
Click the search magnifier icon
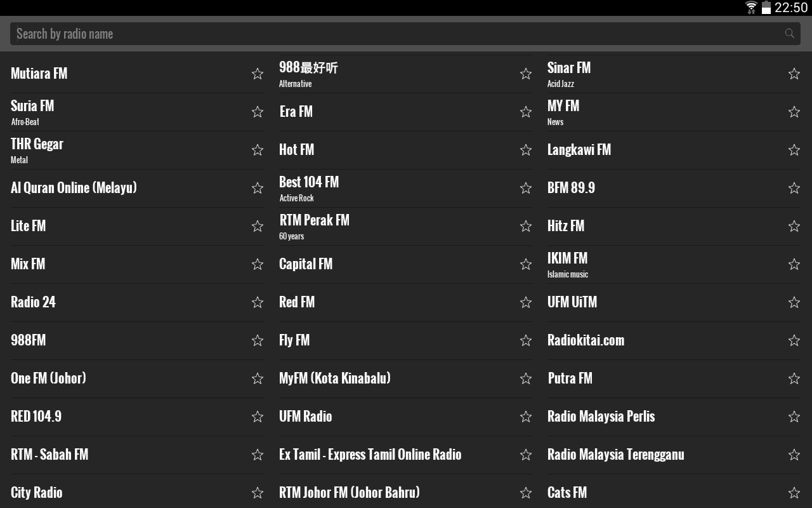pyautogui.click(x=789, y=34)
